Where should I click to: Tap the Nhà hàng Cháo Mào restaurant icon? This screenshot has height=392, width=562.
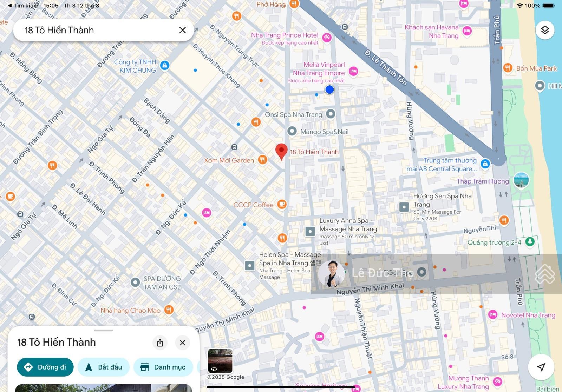(169, 310)
